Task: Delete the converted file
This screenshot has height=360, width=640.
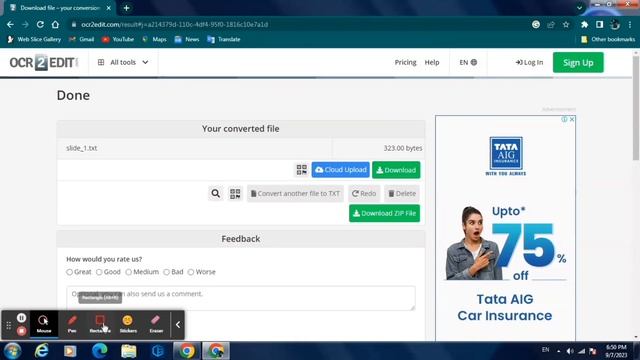Action: tap(402, 193)
